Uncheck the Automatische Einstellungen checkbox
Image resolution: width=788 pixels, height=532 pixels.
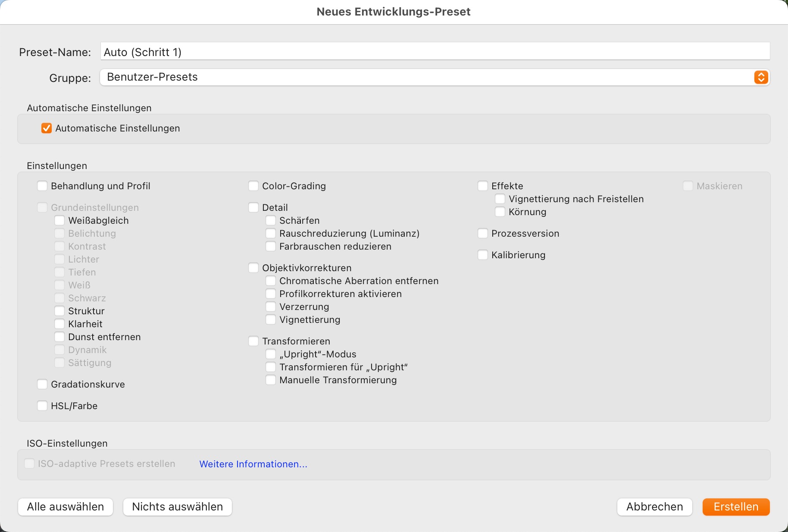pyautogui.click(x=47, y=128)
